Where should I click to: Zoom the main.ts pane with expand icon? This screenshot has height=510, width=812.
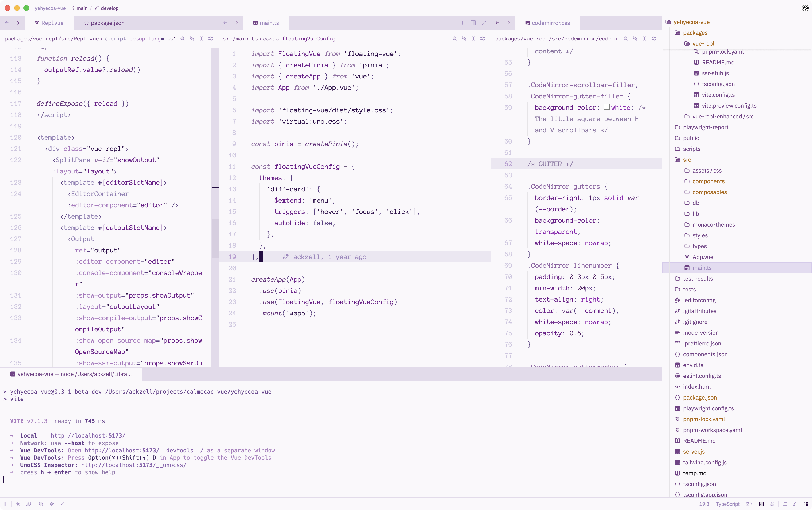point(484,23)
